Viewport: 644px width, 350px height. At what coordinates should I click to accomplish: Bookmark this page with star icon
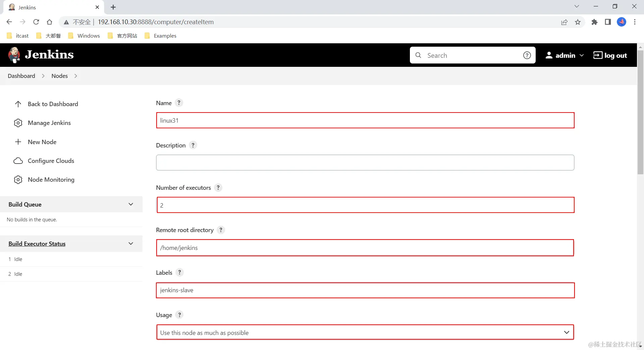(x=578, y=22)
